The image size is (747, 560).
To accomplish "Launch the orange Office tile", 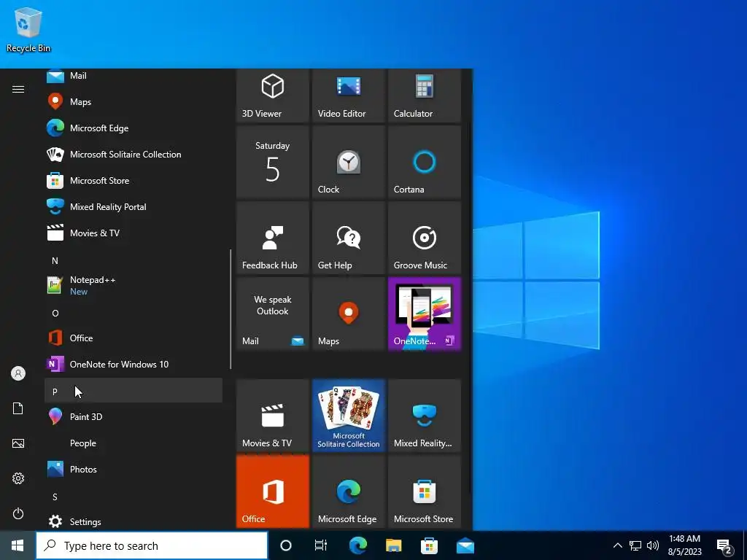I will [x=273, y=491].
